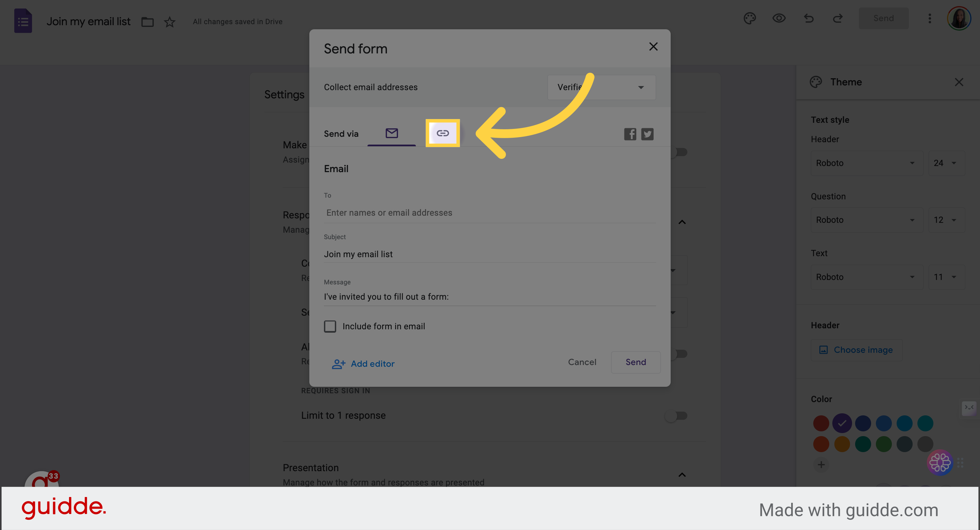
Task: Open the Google Forms home icon
Action: click(x=23, y=21)
